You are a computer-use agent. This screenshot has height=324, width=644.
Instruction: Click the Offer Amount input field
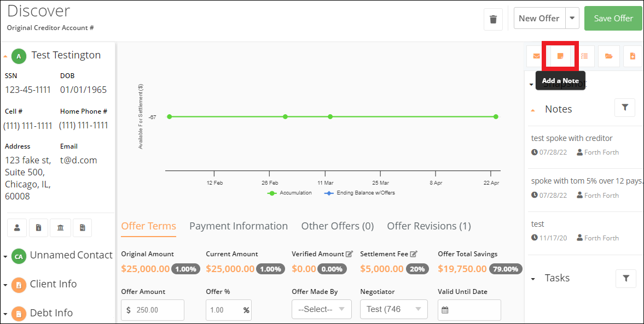click(153, 310)
